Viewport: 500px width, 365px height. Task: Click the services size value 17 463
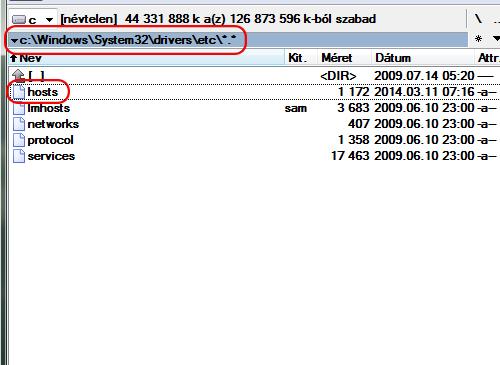350,156
